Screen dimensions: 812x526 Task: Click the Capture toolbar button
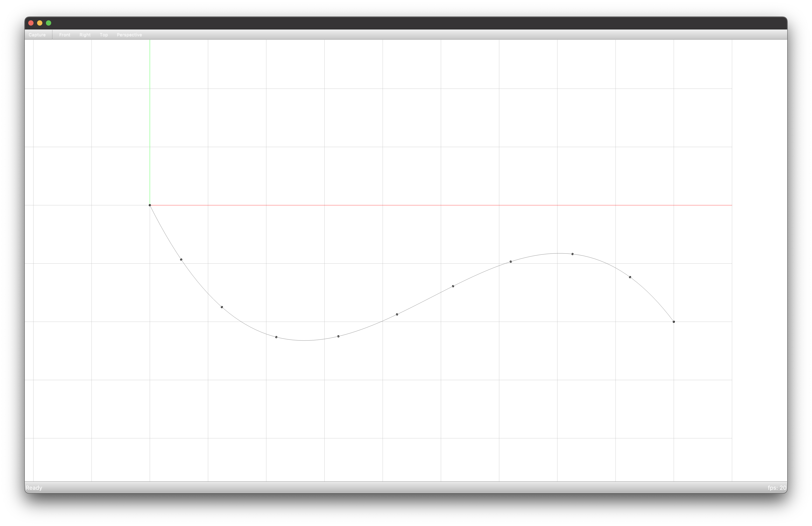tap(37, 35)
